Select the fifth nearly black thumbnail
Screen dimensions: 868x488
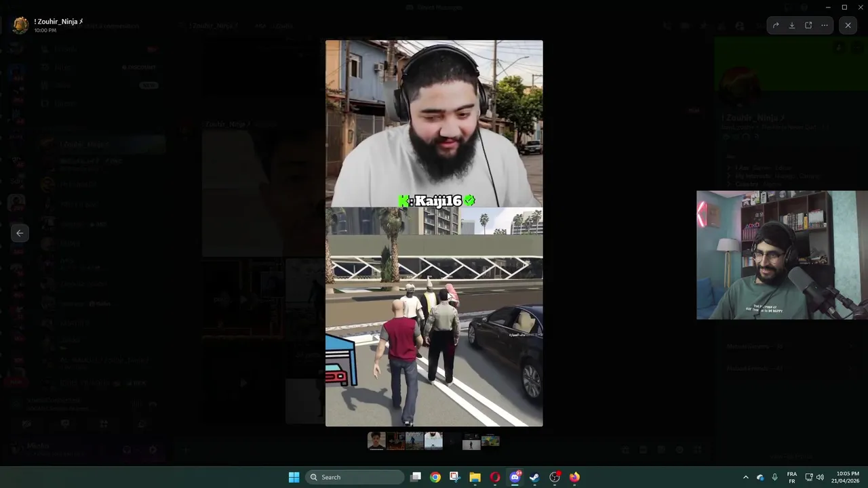tap(452, 441)
